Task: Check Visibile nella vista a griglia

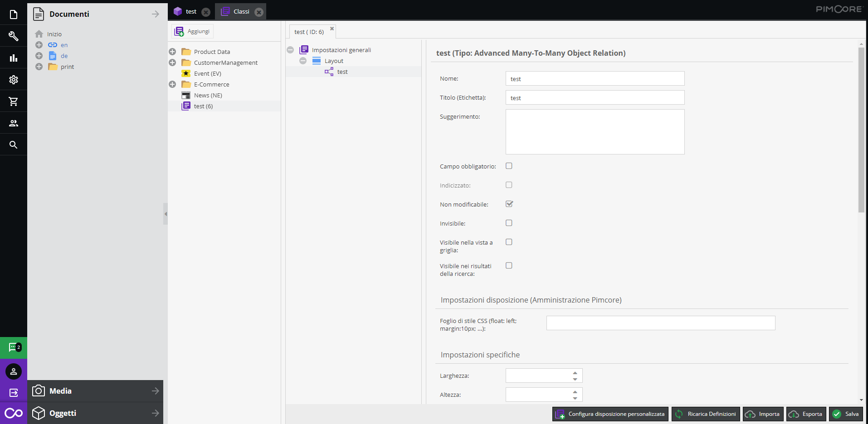Action: (509, 242)
